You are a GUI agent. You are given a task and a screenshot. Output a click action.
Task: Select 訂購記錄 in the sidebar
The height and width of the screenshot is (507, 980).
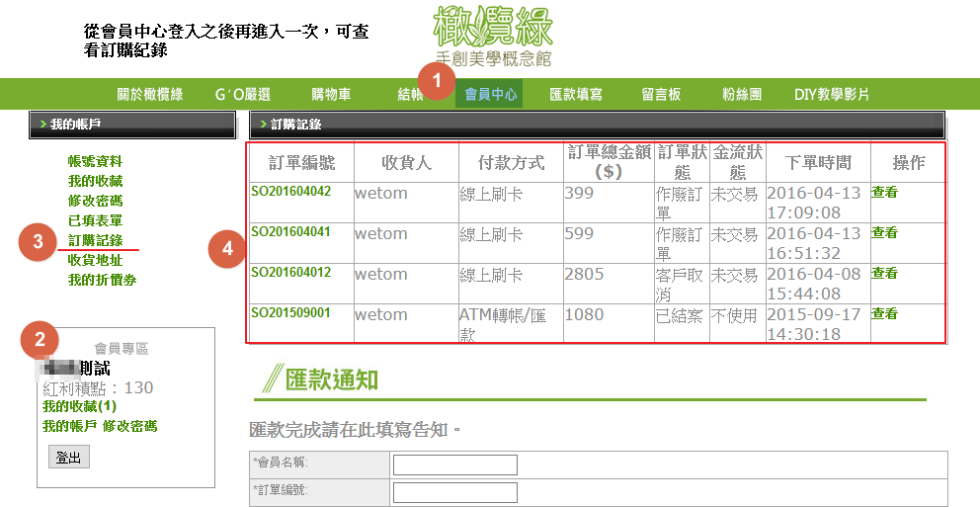(x=95, y=240)
